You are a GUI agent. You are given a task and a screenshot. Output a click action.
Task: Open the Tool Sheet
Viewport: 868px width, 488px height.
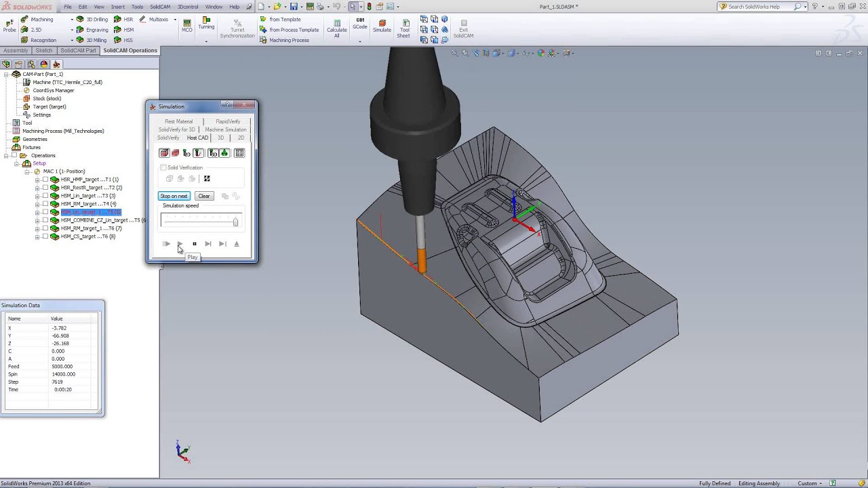pyautogui.click(x=404, y=27)
